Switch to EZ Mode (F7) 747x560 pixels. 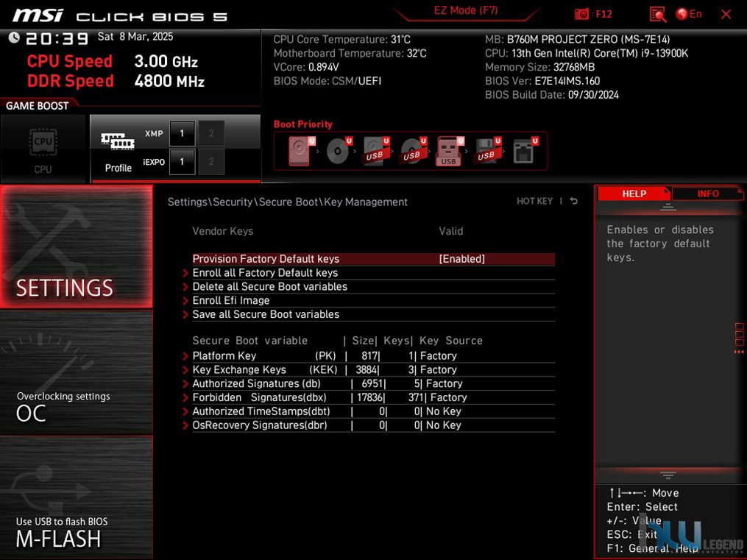[x=465, y=10]
